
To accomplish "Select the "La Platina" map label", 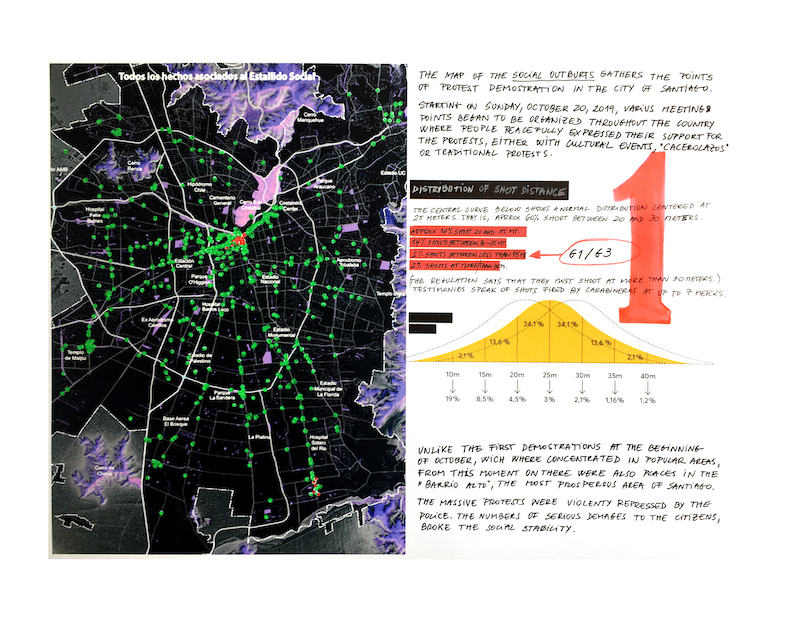I will pyautogui.click(x=259, y=437).
